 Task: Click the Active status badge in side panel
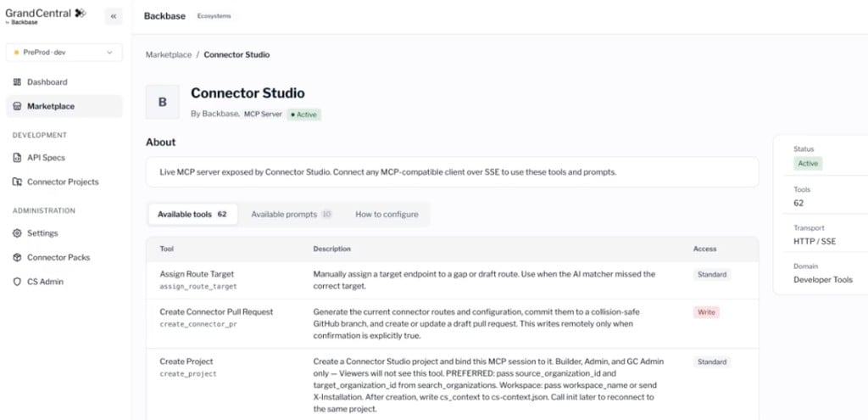(x=808, y=164)
